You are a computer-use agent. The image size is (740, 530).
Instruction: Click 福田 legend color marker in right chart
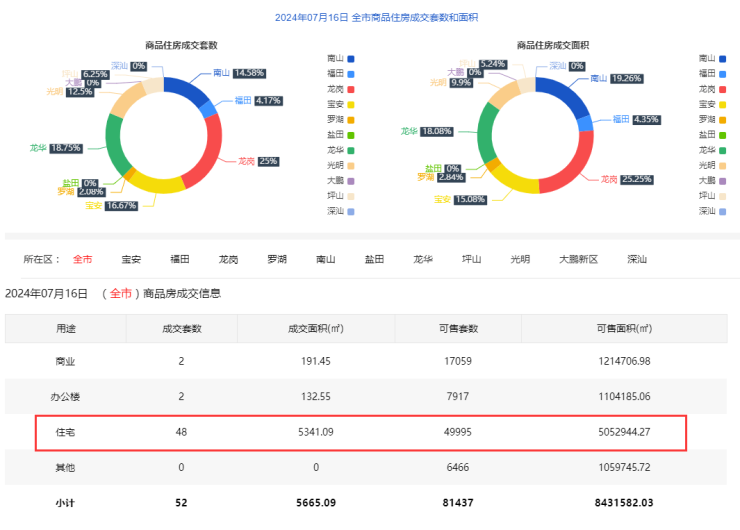[727, 73]
